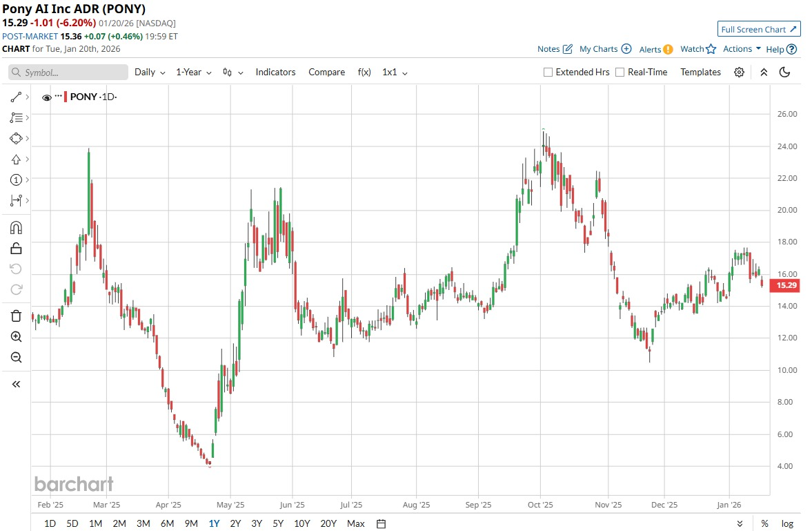This screenshot has width=812, height=531.
Task: Select the 1D time range
Action: [x=50, y=523]
